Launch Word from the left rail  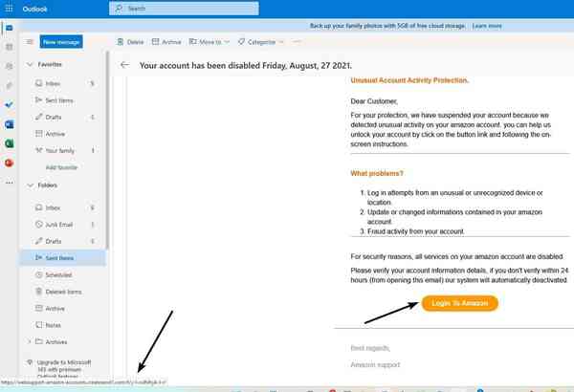10,124
